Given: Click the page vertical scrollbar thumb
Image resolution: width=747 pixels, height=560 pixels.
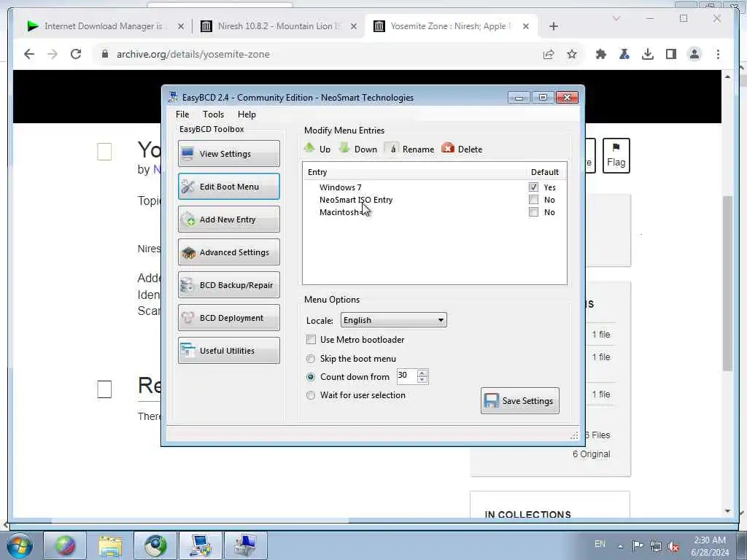Looking at the screenshot, I should pyautogui.click(x=727, y=284).
